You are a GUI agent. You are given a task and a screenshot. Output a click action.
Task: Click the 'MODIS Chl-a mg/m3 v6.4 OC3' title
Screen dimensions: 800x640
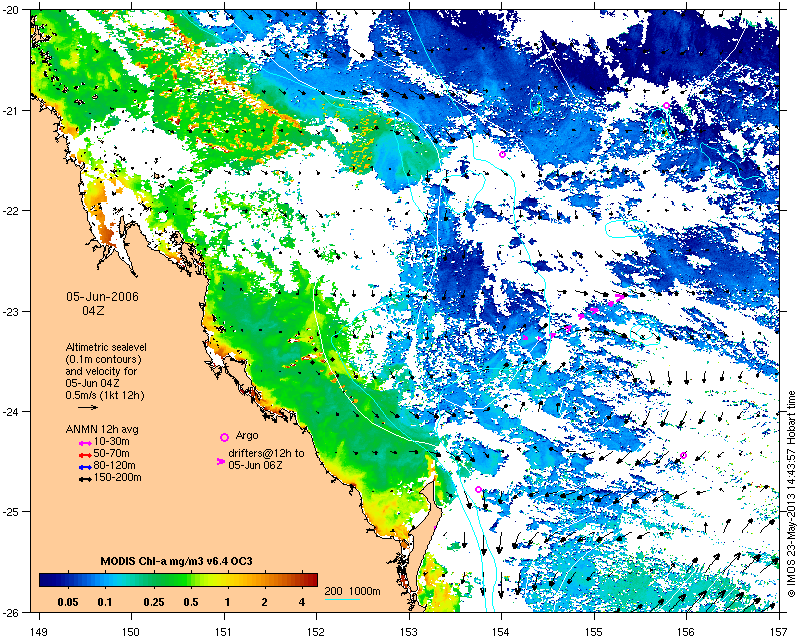click(x=177, y=561)
